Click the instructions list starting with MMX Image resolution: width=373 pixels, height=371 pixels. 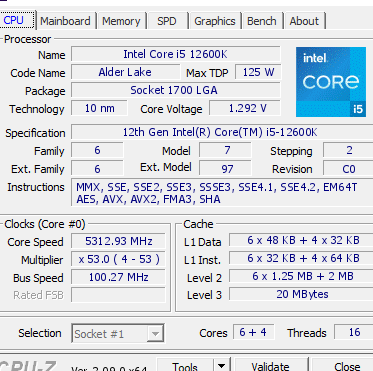pyautogui.click(x=222, y=193)
